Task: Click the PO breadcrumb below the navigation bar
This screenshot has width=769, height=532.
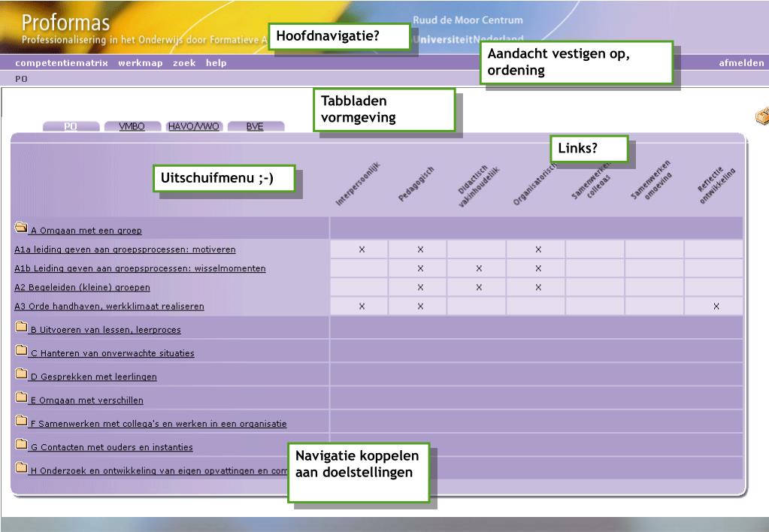Action: [21, 79]
